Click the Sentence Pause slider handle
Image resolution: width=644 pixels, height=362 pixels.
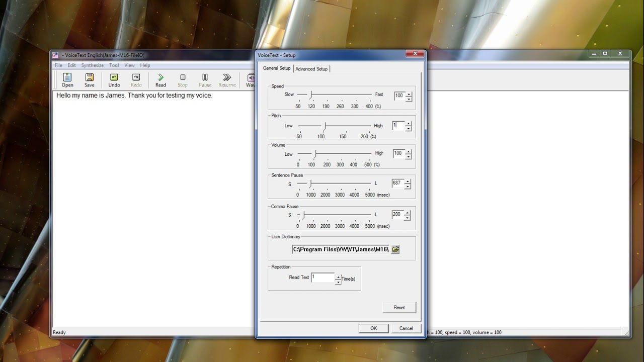coord(310,184)
